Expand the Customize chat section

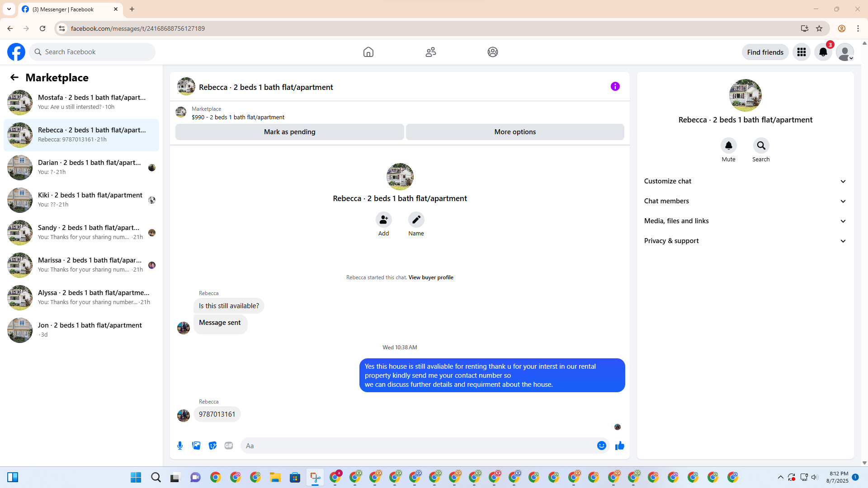745,181
